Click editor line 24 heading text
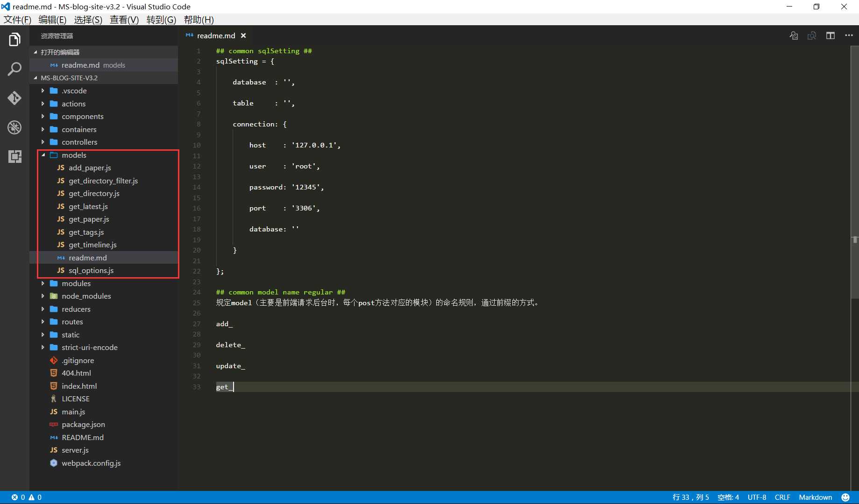This screenshot has width=859, height=504. (280, 292)
